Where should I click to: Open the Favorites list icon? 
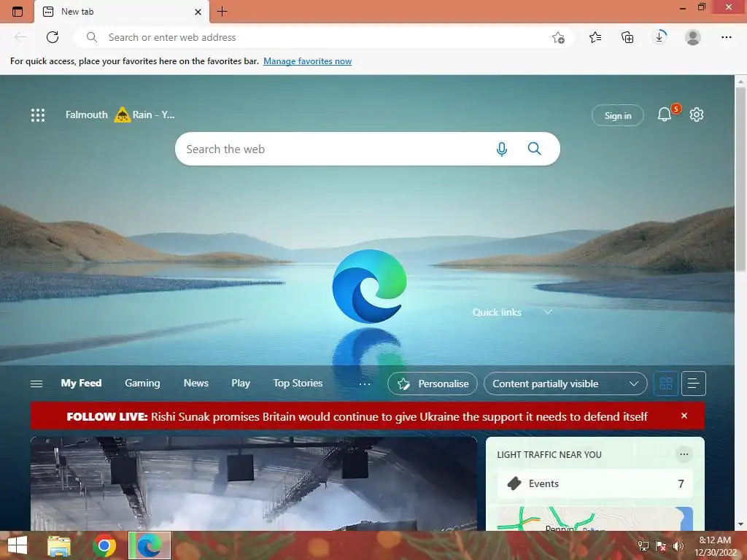pyautogui.click(x=595, y=37)
